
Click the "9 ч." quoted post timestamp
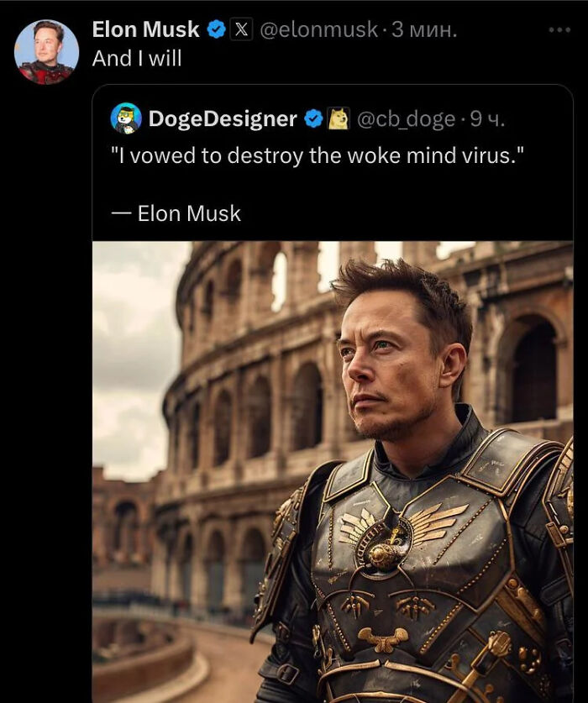pos(488,119)
